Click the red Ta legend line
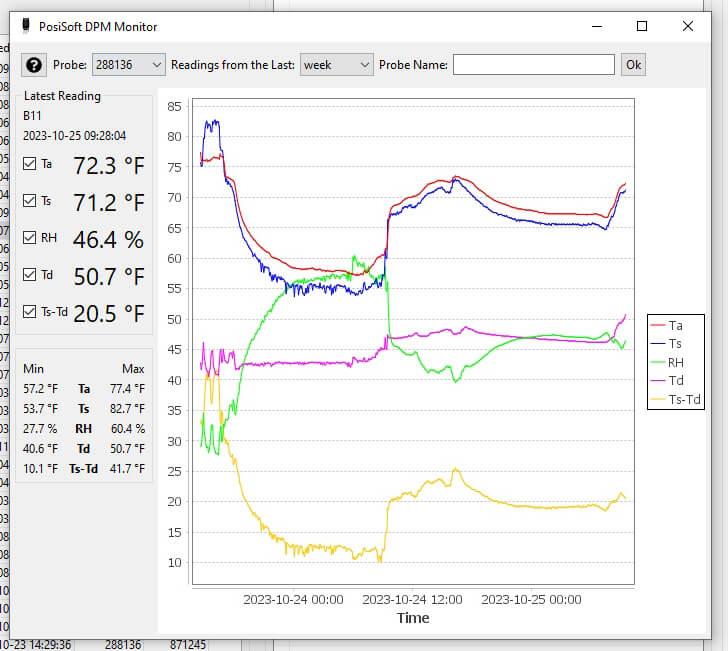Screen dimensions: 728x651 point(658,325)
